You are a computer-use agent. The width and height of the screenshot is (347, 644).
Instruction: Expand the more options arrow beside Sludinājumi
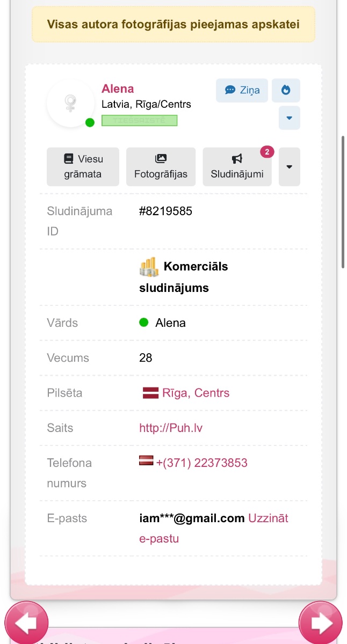point(290,167)
